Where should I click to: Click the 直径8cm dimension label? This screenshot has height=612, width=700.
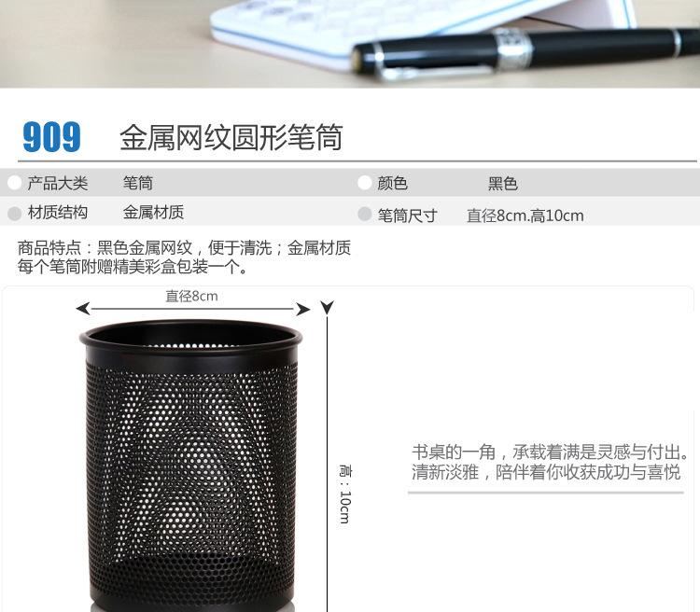point(191,296)
